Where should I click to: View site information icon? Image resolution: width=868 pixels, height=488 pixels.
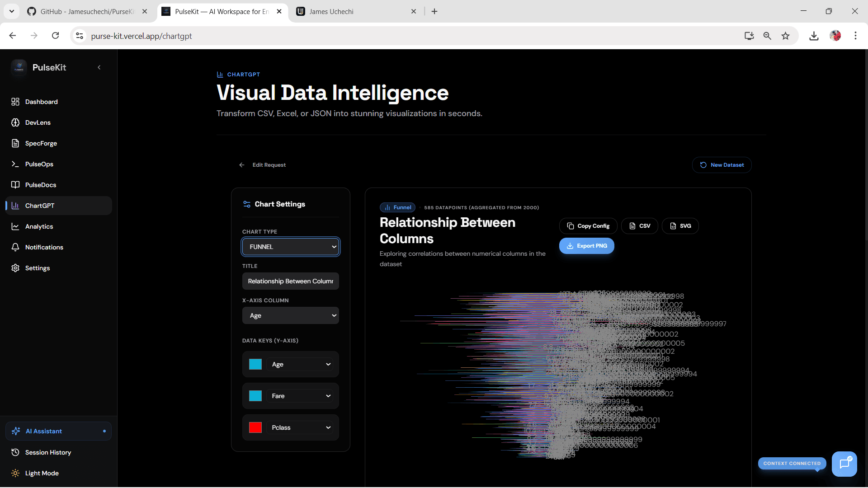coord(80,36)
